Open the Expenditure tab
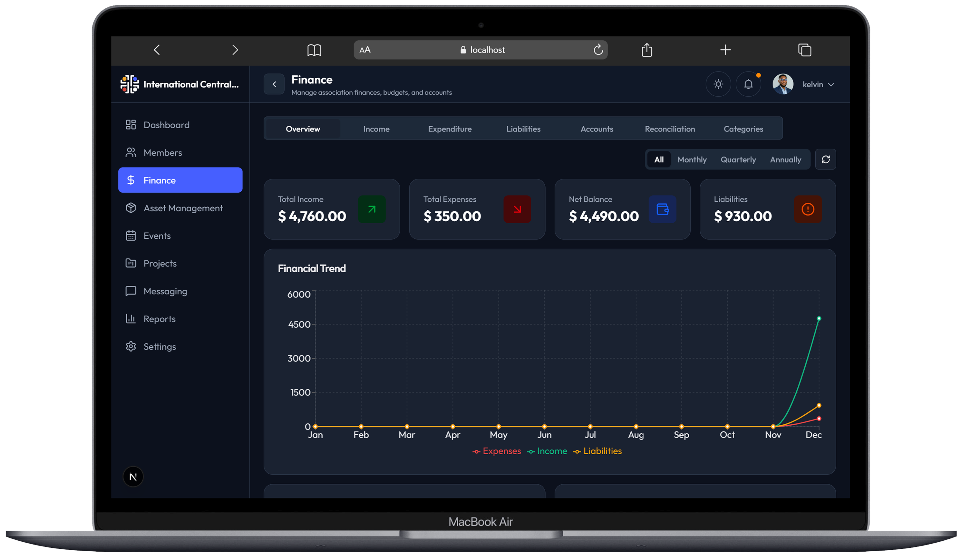Image resolution: width=961 pixels, height=560 pixels. 450,129
